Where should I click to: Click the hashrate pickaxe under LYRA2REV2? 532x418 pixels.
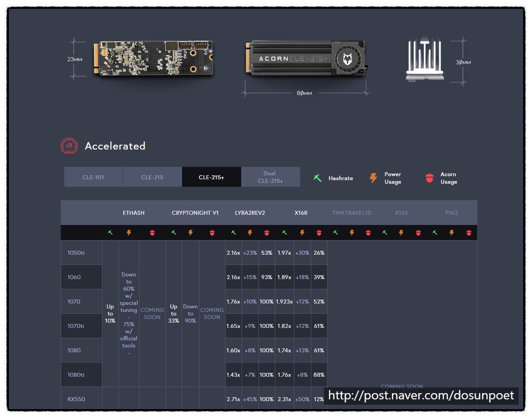[234, 233]
